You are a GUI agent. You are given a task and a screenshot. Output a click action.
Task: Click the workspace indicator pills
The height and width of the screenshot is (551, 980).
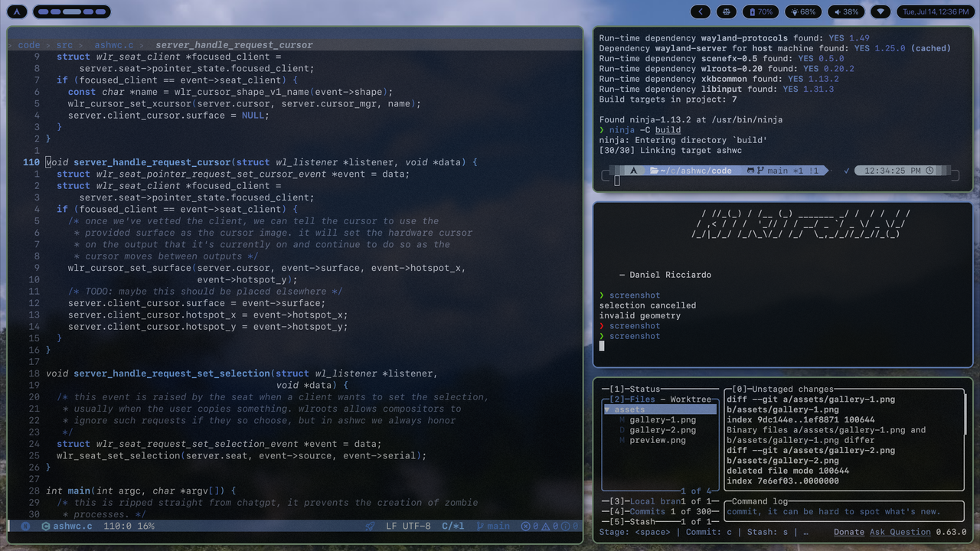(x=72, y=11)
